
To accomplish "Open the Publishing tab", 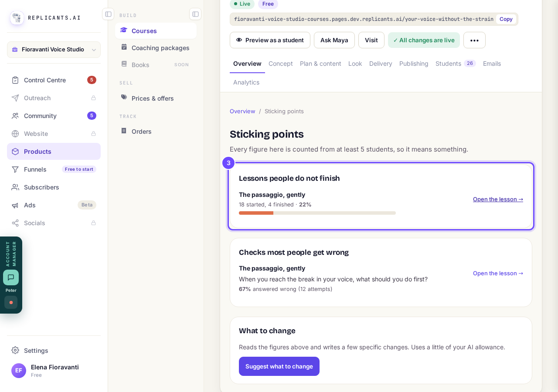I will click(414, 64).
